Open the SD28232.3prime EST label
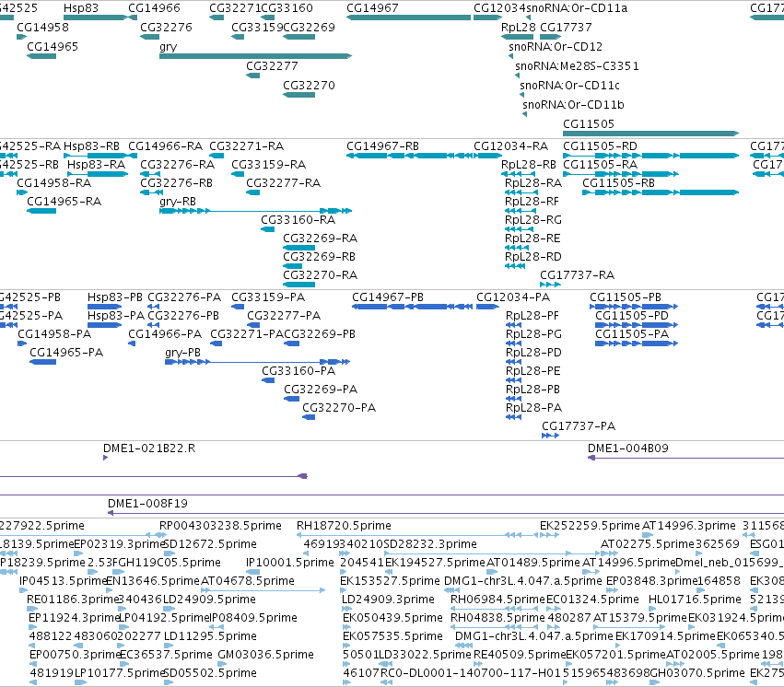Image resolution: width=784 pixels, height=687 pixels. click(430, 543)
